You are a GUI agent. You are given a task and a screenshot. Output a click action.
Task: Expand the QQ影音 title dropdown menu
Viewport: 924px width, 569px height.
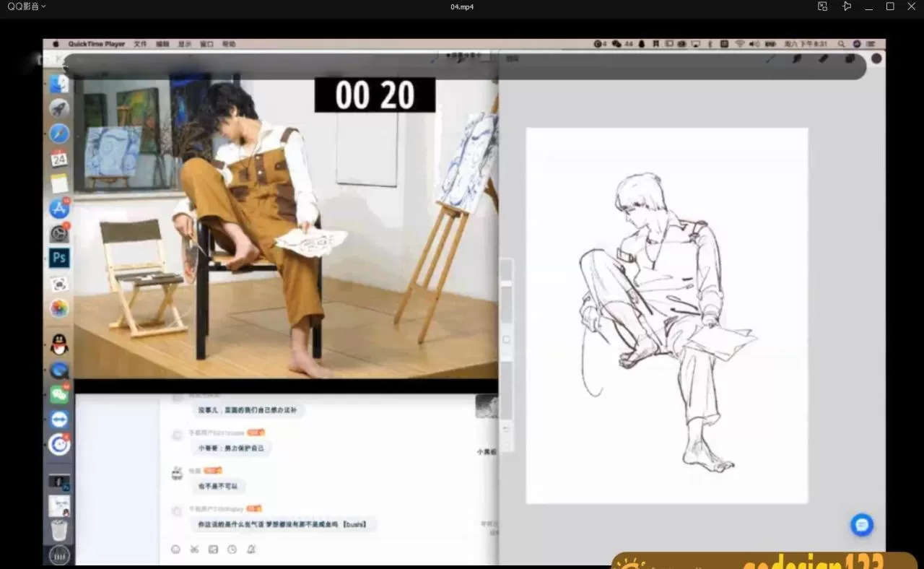tap(27, 6)
